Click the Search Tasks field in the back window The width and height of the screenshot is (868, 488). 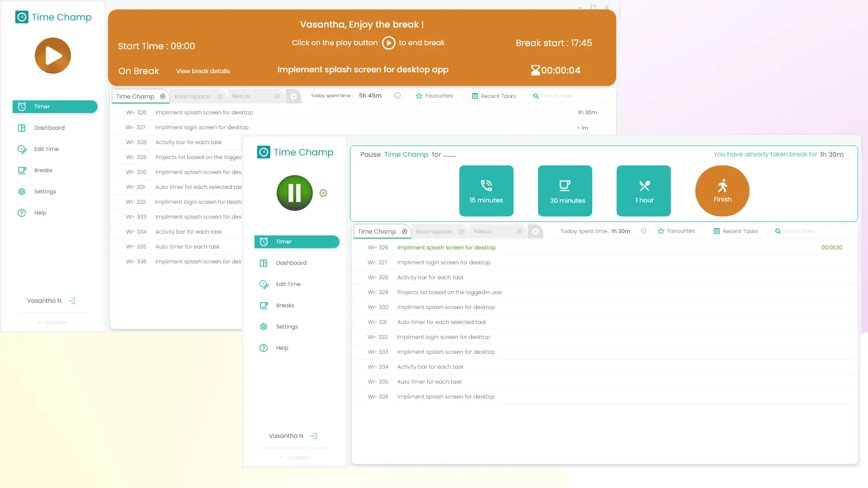(570, 96)
